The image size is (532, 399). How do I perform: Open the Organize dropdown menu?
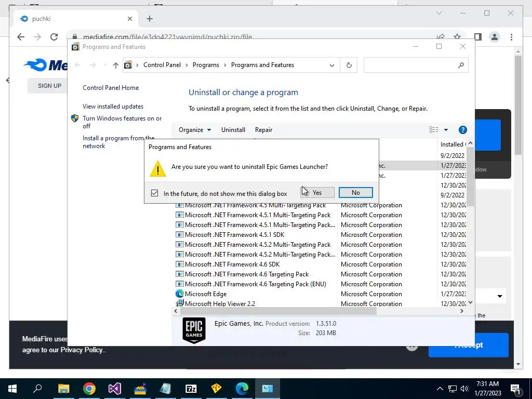[x=195, y=130]
